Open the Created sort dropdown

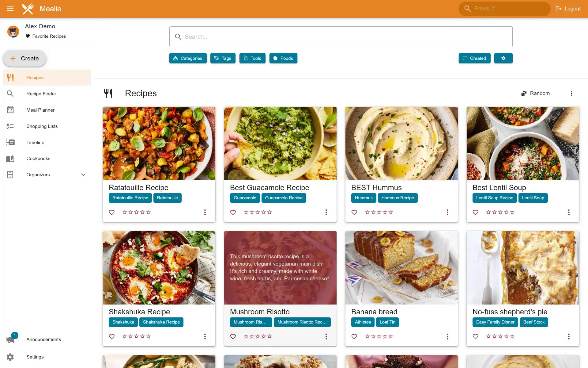tap(474, 58)
